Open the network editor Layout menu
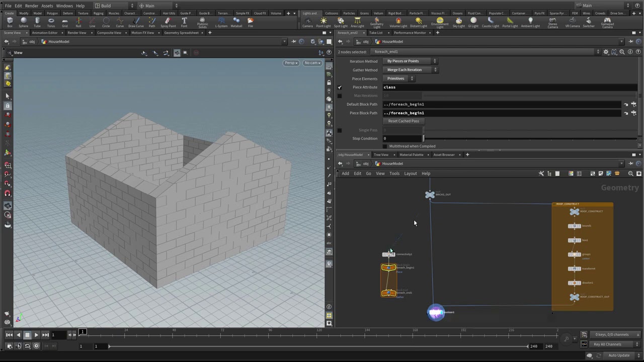Screen dimensions: 644x362 tap(411, 173)
